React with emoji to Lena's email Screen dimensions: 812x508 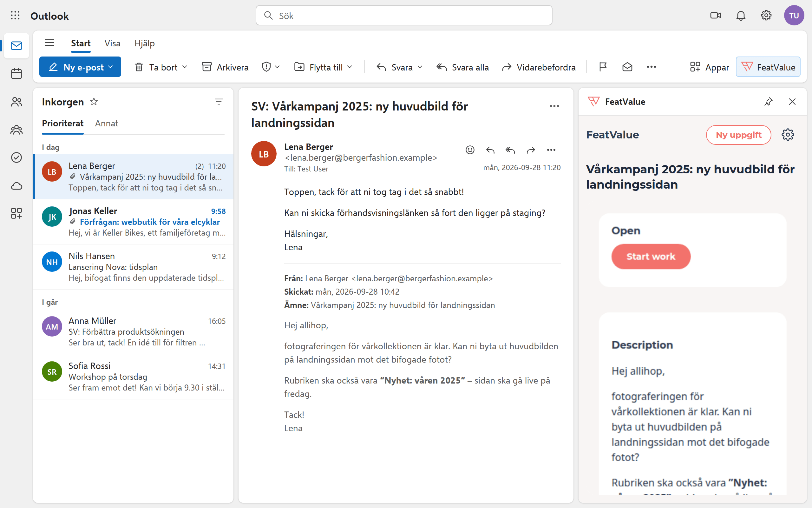470,150
